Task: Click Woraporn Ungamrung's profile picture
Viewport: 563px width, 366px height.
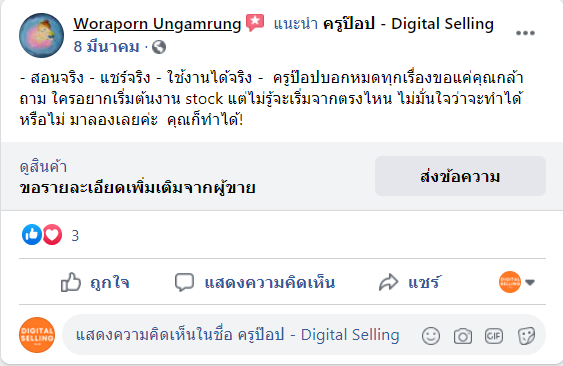Action: 41,35
